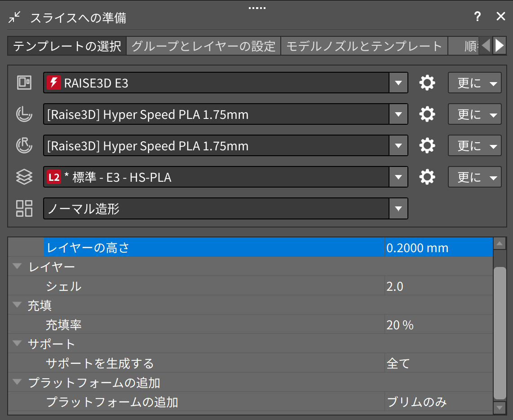Screen dimensions: 513x420
Task: Collapse the サポート settings group
Action: point(17,344)
